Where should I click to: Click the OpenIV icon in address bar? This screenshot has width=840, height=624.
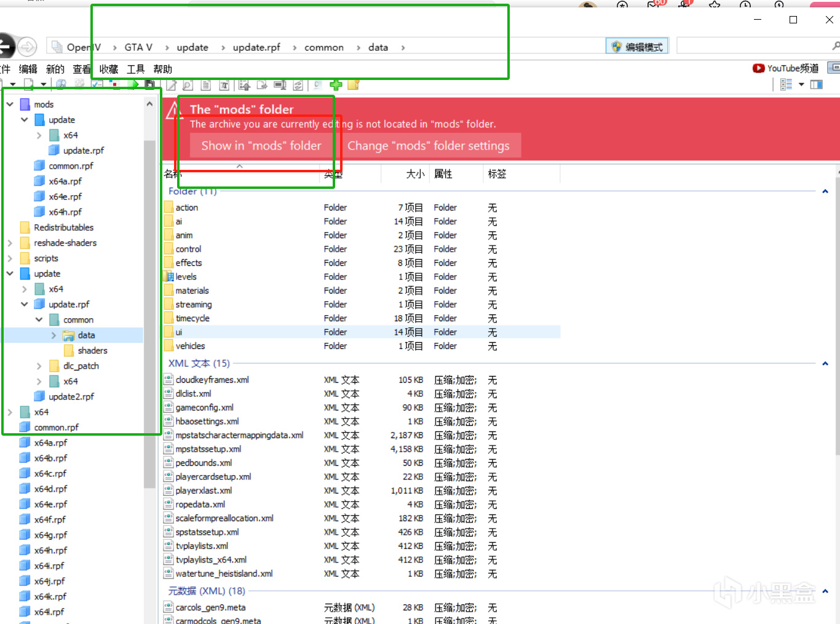57,47
